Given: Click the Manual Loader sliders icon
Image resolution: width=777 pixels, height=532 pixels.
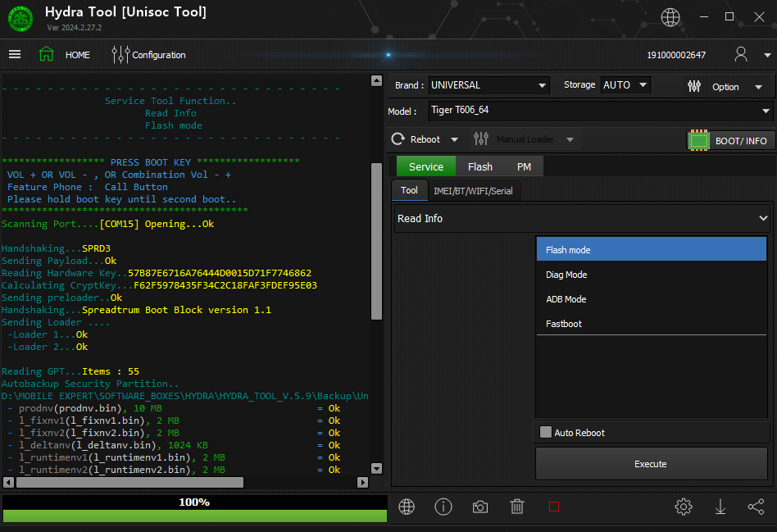Looking at the screenshot, I should (481, 139).
